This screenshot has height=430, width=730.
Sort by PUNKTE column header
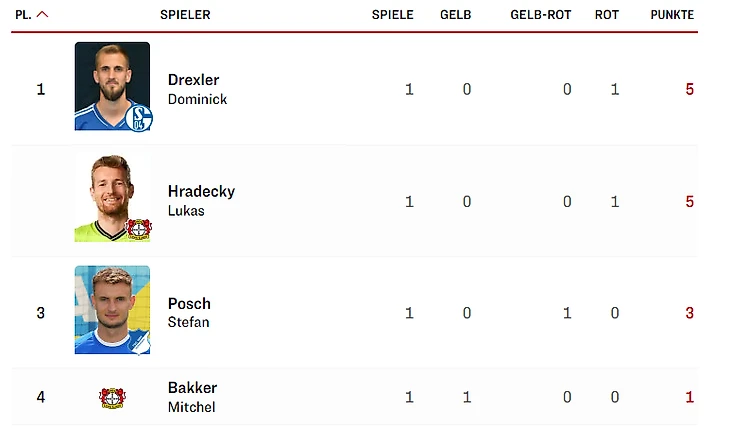pos(672,15)
